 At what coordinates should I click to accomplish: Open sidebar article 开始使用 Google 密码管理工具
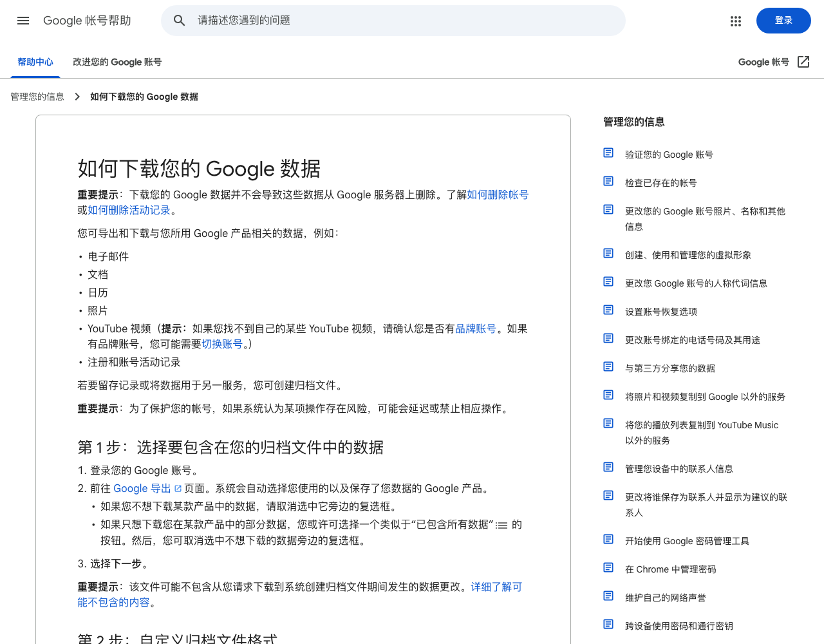(x=687, y=541)
